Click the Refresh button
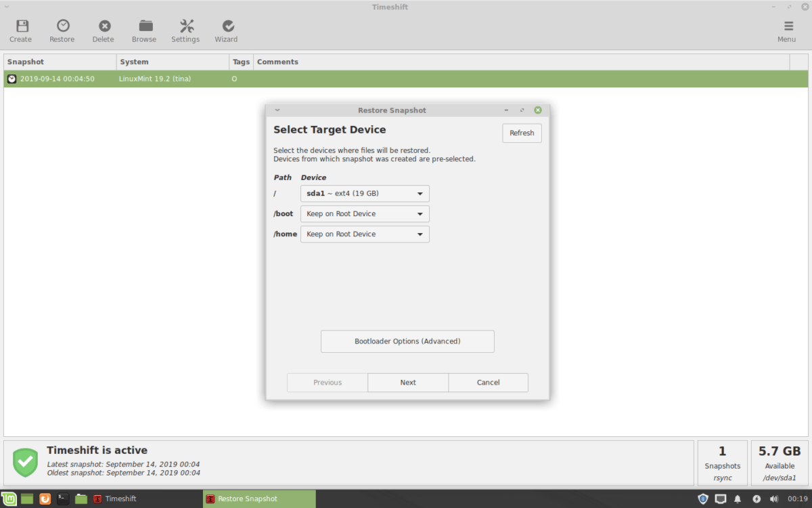The width and height of the screenshot is (812, 508). pyautogui.click(x=522, y=133)
